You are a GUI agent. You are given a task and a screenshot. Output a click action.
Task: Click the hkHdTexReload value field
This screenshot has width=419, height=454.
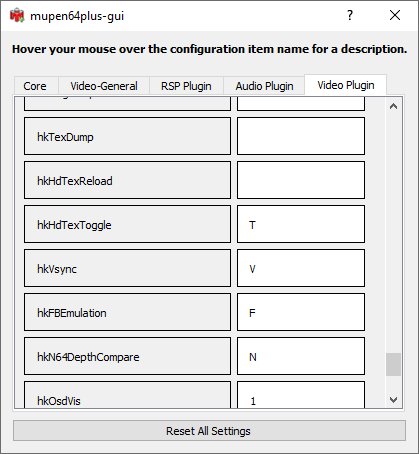pyautogui.click(x=301, y=180)
